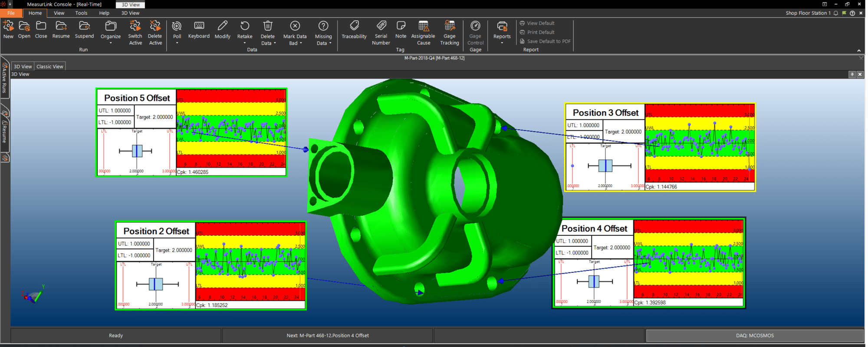
Task: Click Save Default to PDF
Action: tap(545, 41)
